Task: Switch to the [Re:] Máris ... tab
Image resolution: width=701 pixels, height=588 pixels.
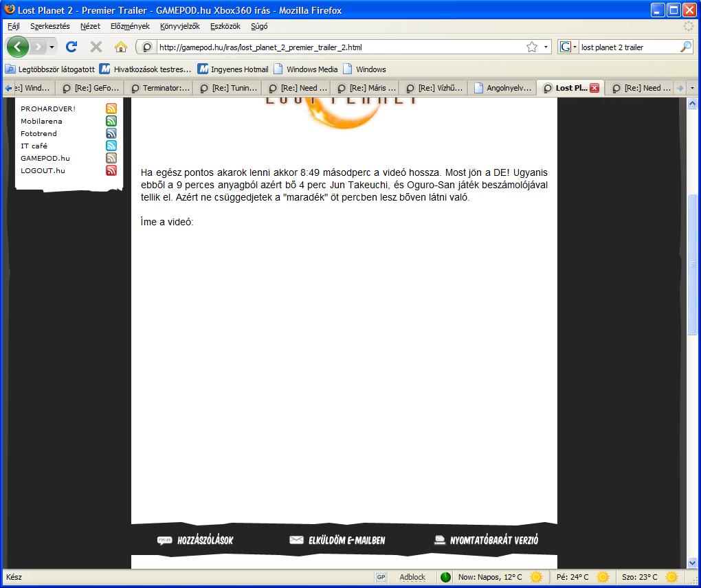Action: click(365, 88)
